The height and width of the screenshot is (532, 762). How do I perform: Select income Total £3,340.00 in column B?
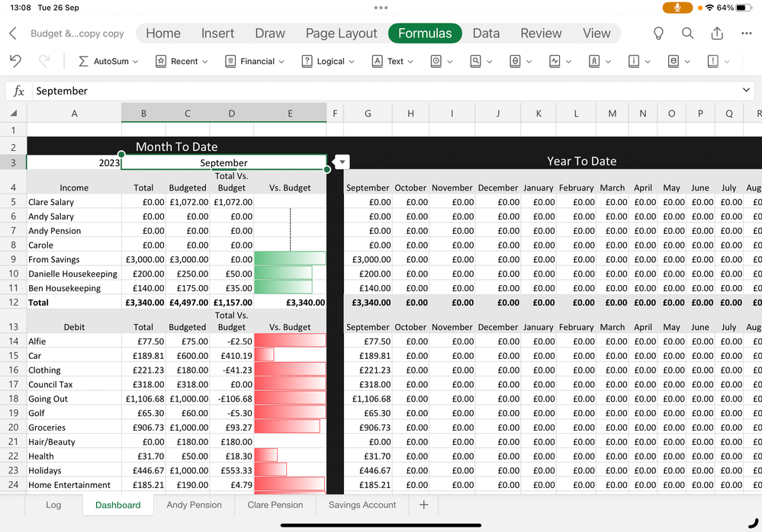(144, 303)
